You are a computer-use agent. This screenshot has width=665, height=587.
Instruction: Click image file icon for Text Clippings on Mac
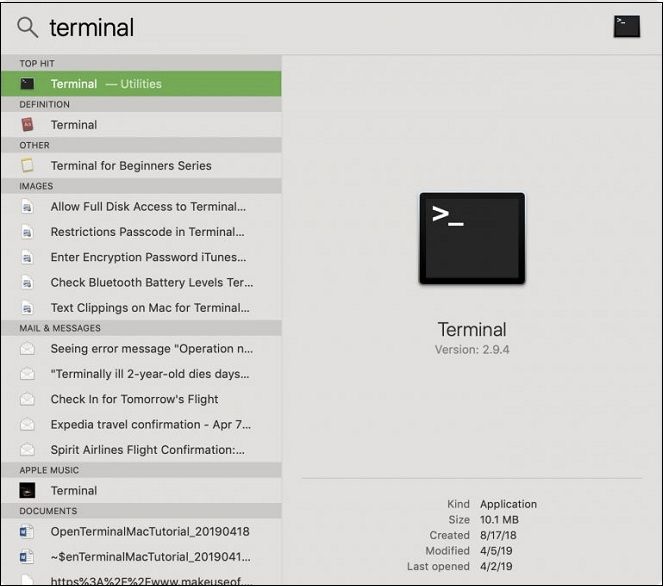coord(27,308)
